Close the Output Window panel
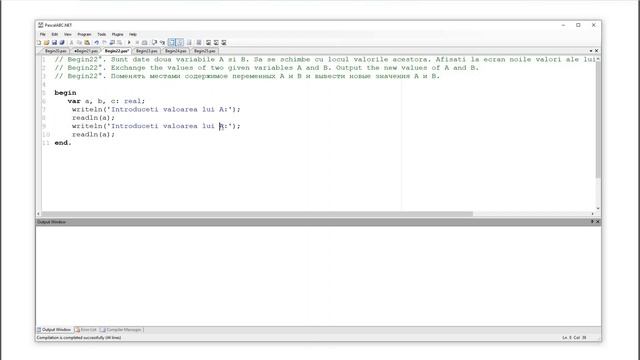640x360 pixels. (598, 222)
